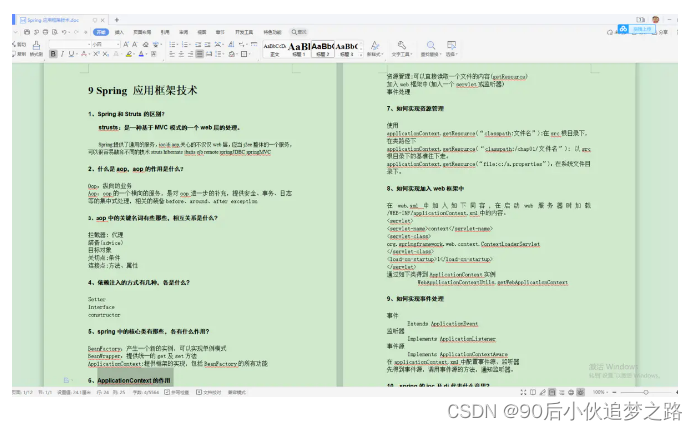Screen dimensions: 698x430
Task: Align paragraph text right
Action: pos(190,54)
